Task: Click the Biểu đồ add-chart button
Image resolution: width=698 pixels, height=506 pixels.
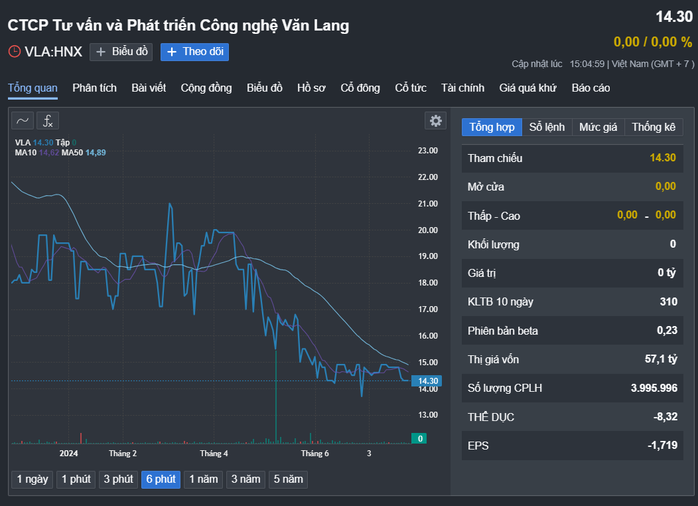Action: tap(122, 52)
